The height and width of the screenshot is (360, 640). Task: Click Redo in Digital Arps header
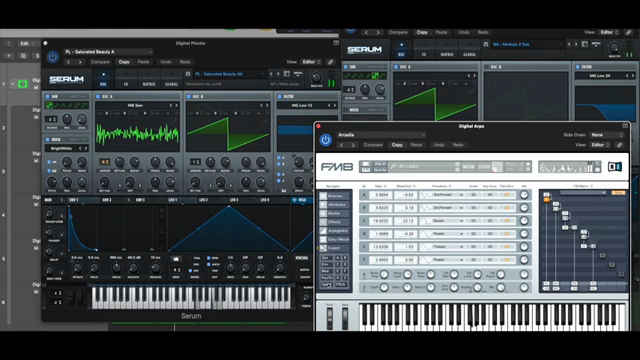pyautogui.click(x=458, y=145)
